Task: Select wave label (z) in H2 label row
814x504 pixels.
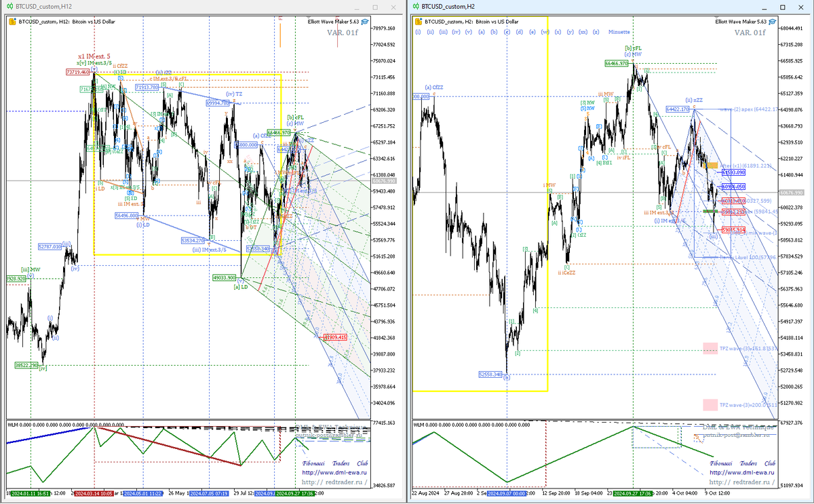Action: pos(596,31)
